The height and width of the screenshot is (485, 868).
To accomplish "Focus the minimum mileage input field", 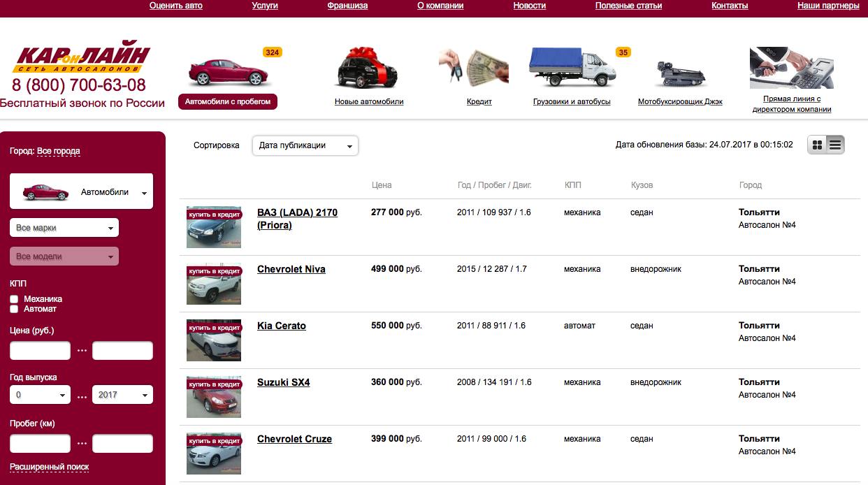I will pyautogui.click(x=41, y=444).
